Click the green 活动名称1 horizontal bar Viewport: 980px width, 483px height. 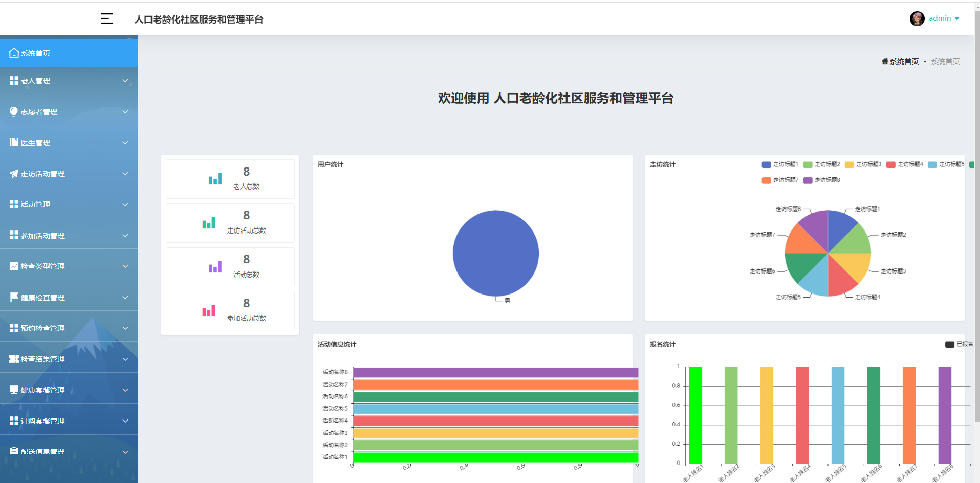495,457
